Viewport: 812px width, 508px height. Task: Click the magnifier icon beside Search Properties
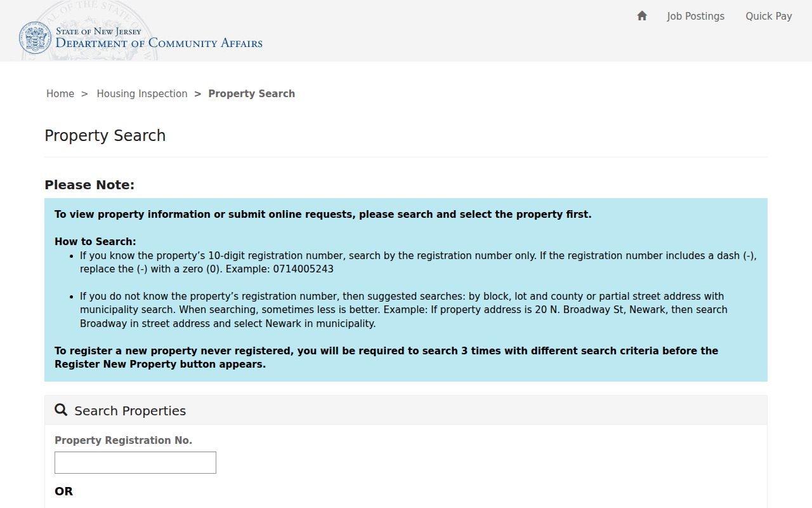click(x=61, y=410)
